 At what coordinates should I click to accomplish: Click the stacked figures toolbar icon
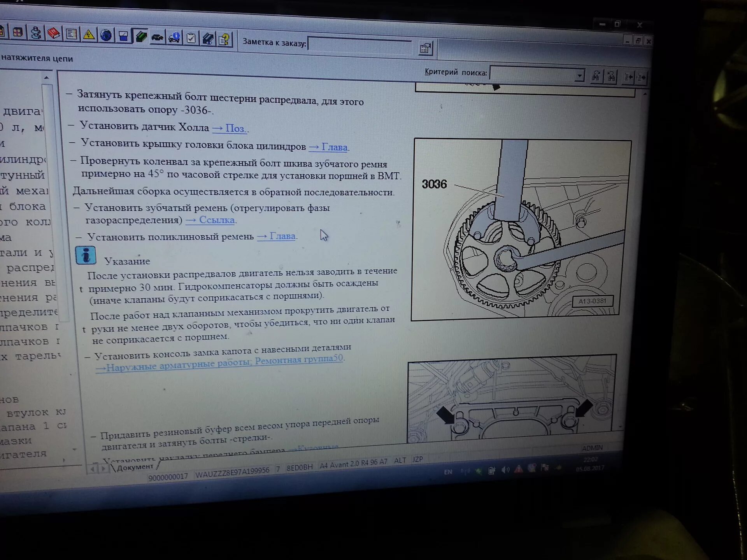coord(36,33)
